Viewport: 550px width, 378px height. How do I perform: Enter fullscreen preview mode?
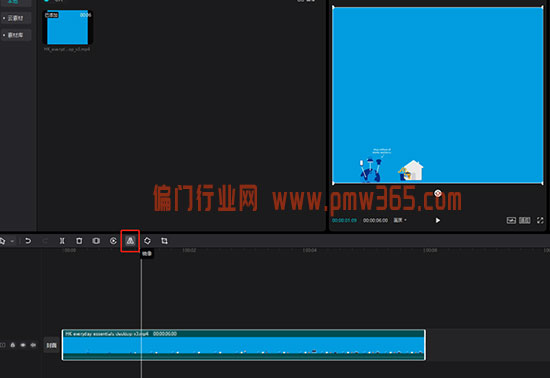pos(540,220)
